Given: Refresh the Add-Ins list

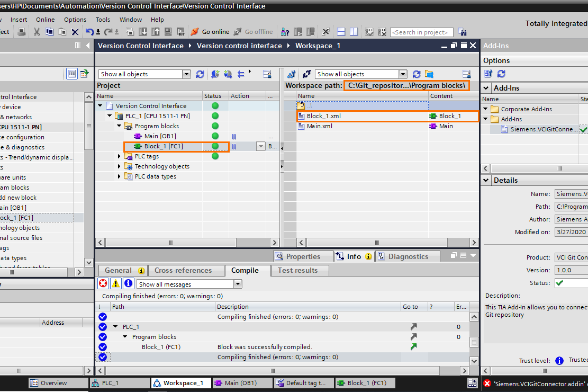Looking at the screenshot, I should pyautogui.click(x=501, y=74).
